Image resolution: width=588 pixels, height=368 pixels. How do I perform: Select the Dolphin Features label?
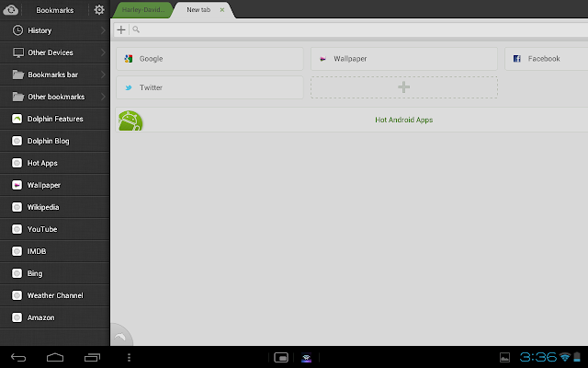(55, 119)
